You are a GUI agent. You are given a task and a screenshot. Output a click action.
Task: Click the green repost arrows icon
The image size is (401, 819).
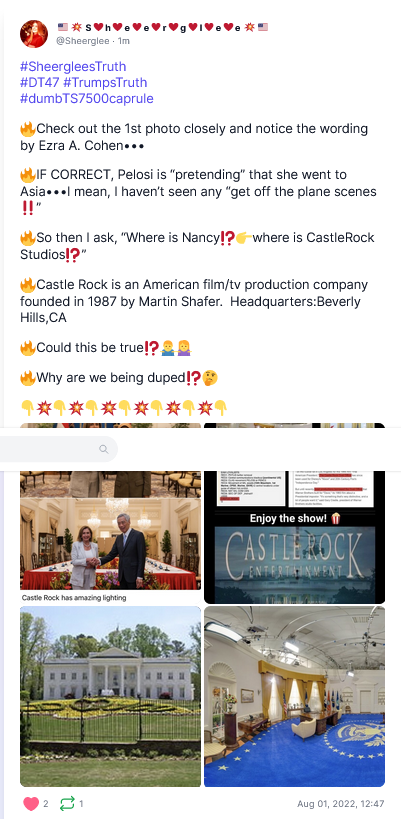coord(67,803)
